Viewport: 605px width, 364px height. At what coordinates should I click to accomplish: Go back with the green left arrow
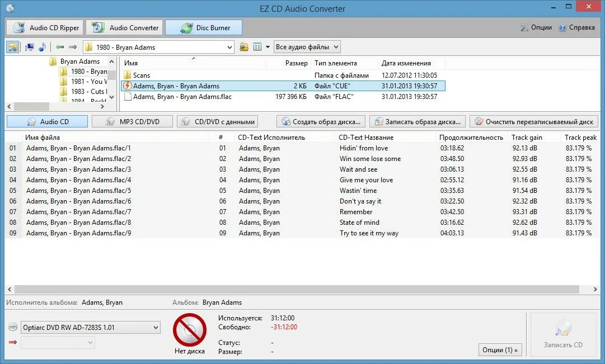click(x=59, y=47)
